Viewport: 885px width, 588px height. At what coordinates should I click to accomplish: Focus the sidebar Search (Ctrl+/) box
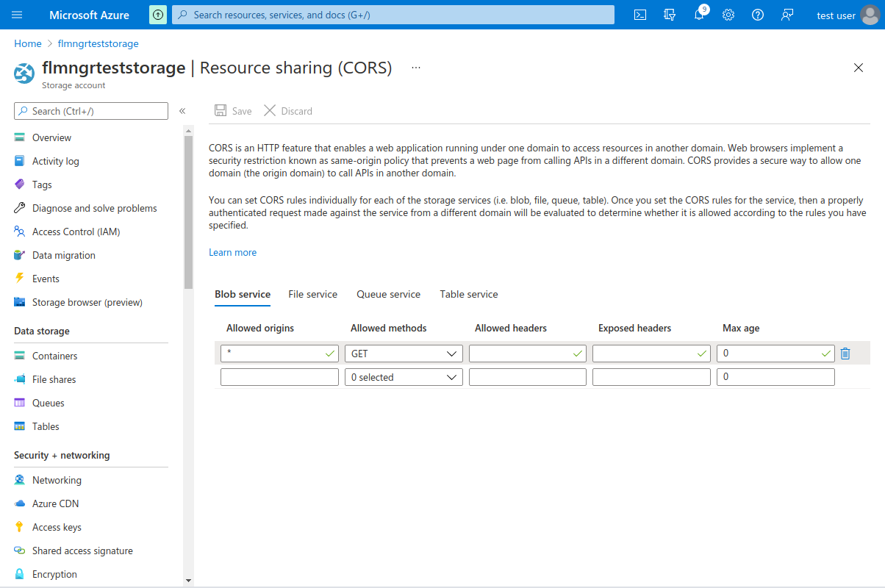(91, 111)
